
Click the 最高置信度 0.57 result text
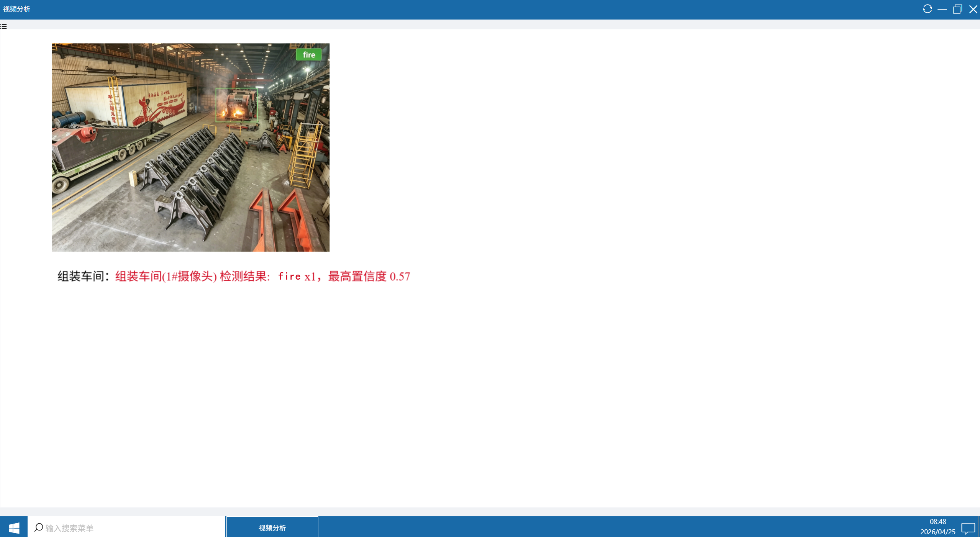point(369,276)
